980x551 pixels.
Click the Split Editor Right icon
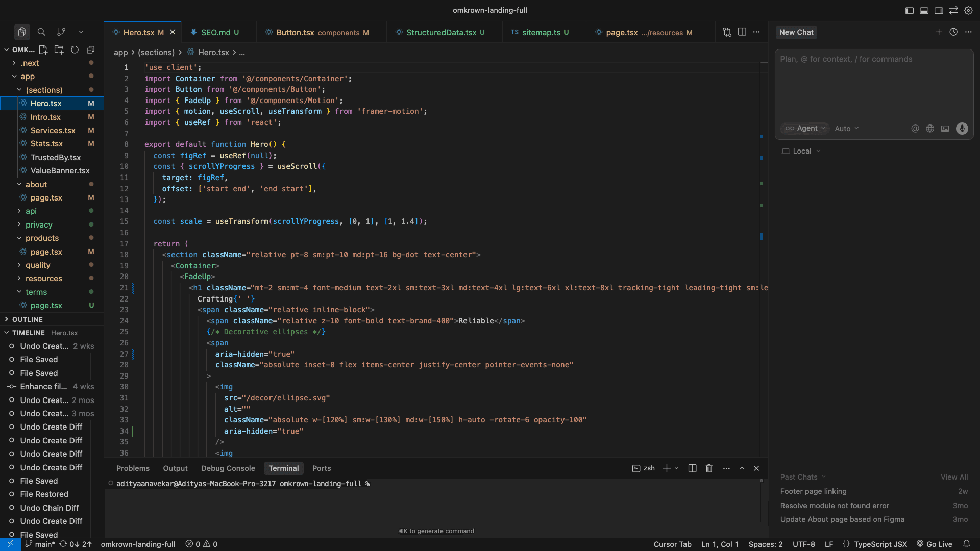coord(742,32)
